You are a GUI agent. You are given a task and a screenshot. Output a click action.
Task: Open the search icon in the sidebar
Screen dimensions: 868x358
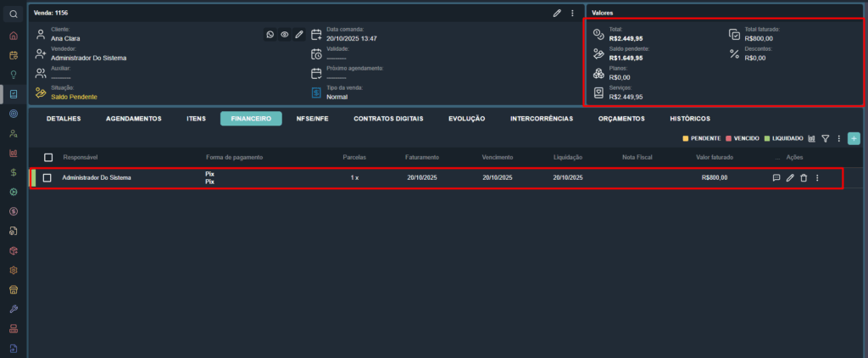tap(14, 14)
